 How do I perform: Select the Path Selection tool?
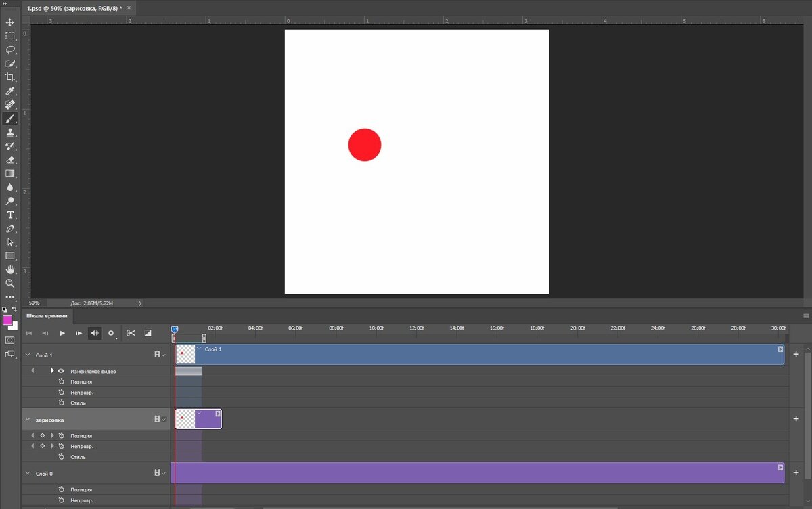(10, 242)
